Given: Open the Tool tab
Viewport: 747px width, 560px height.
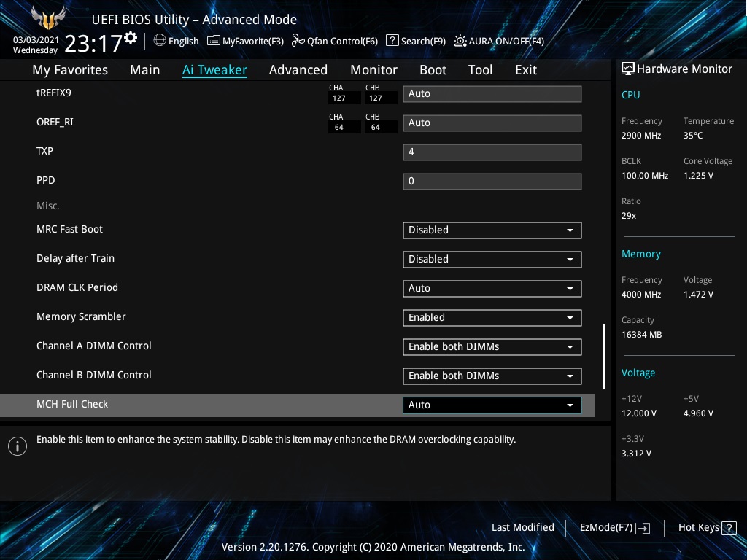Looking at the screenshot, I should point(480,70).
